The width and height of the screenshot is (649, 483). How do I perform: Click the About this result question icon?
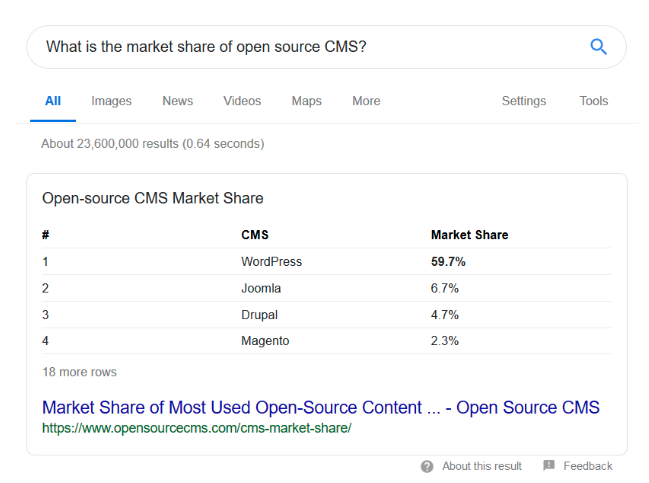[427, 466]
